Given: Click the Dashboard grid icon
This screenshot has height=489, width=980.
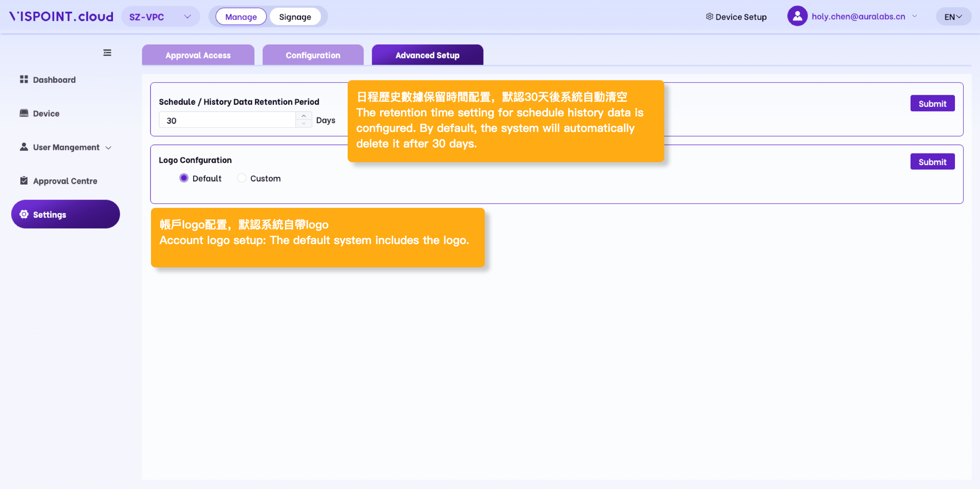Looking at the screenshot, I should click(x=24, y=79).
